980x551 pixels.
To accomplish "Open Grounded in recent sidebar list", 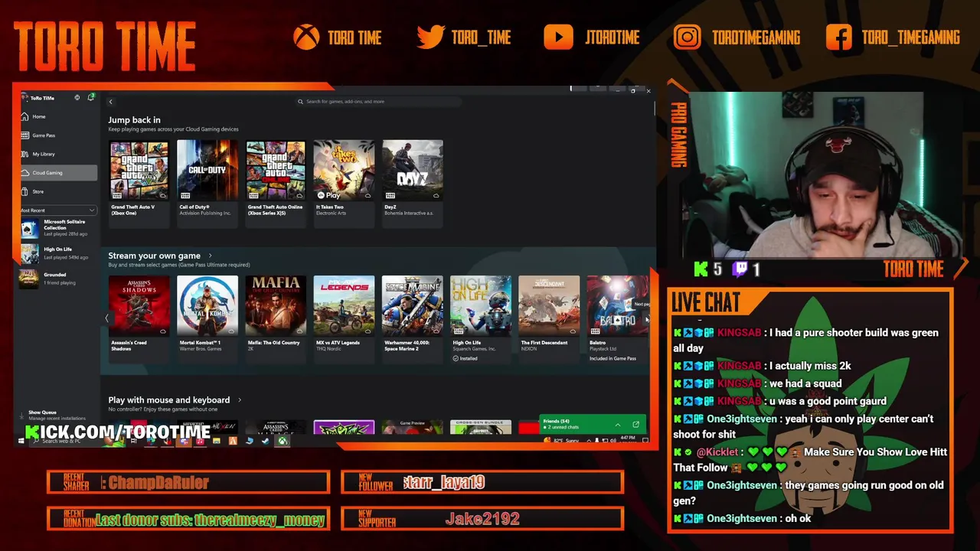I will [58, 279].
